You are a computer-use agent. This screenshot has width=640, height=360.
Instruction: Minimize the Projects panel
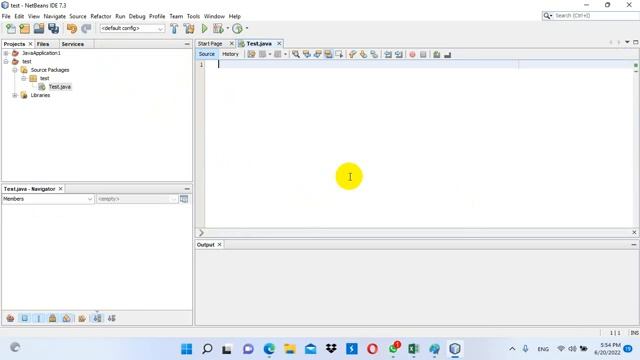coord(187,44)
